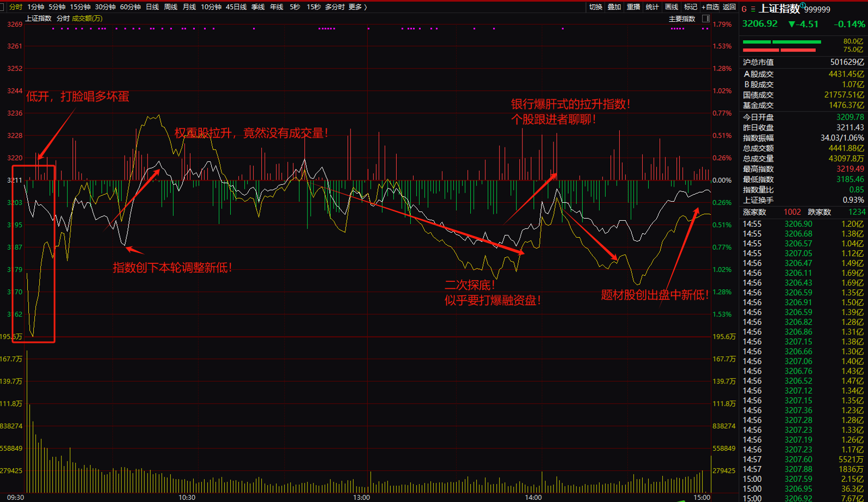
Task: Enable 叠加 overlay comparison
Action: point(614,7)
